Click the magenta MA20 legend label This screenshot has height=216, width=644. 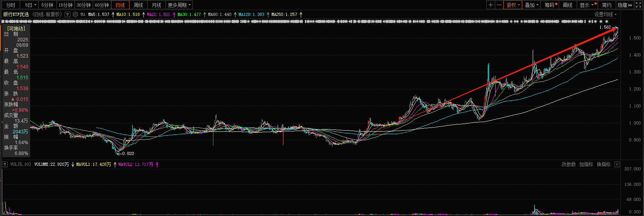point(158,14)
